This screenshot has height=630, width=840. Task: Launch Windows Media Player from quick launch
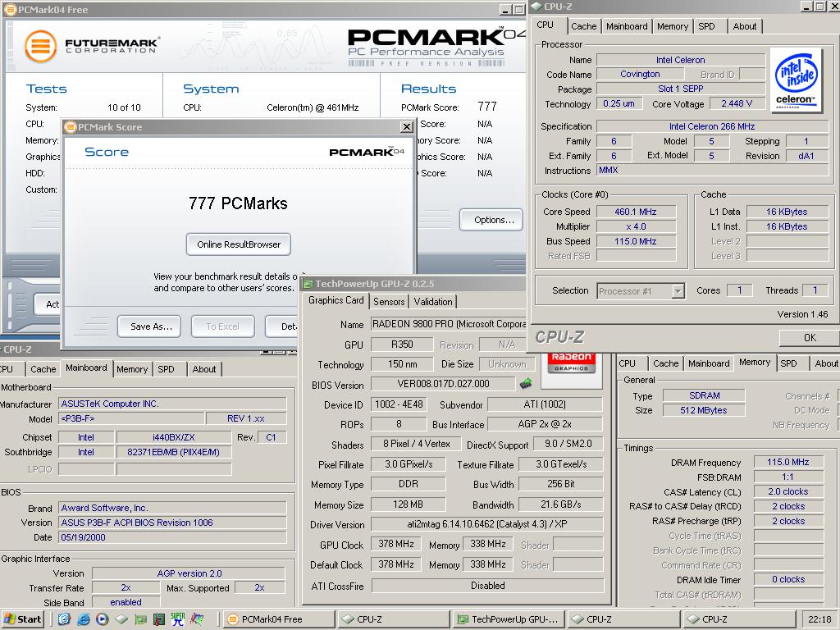(103, 619)
